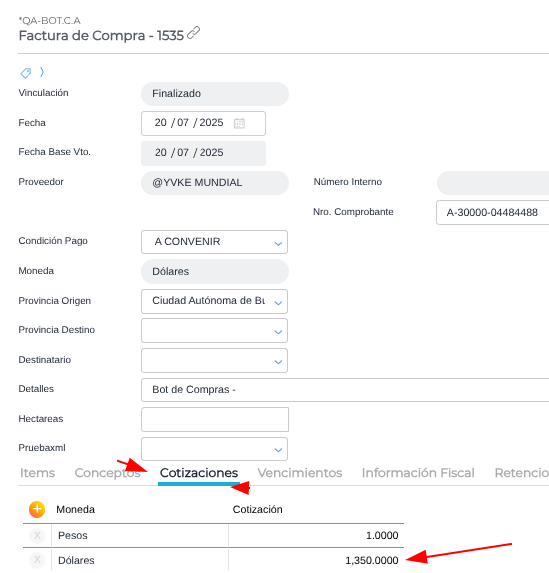This screenshot has height=573, width=549.
Task: Remove the Pesos row with X icon
Action: coord(37,536)
